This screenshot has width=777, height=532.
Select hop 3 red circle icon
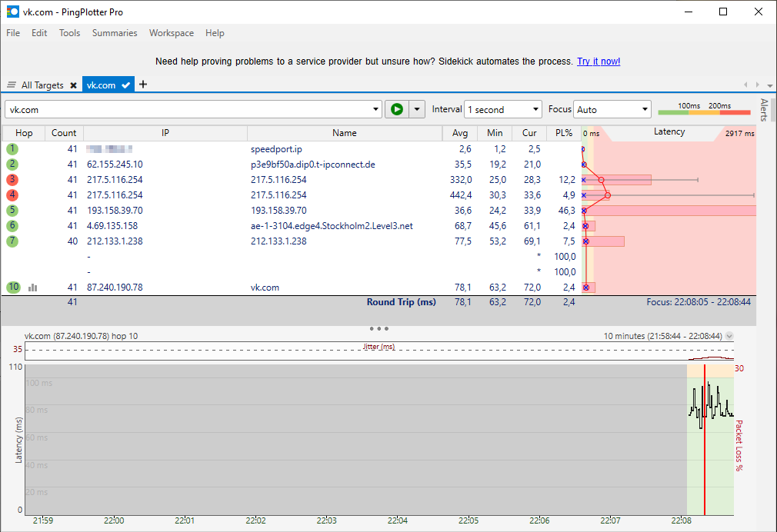(12, 179)
